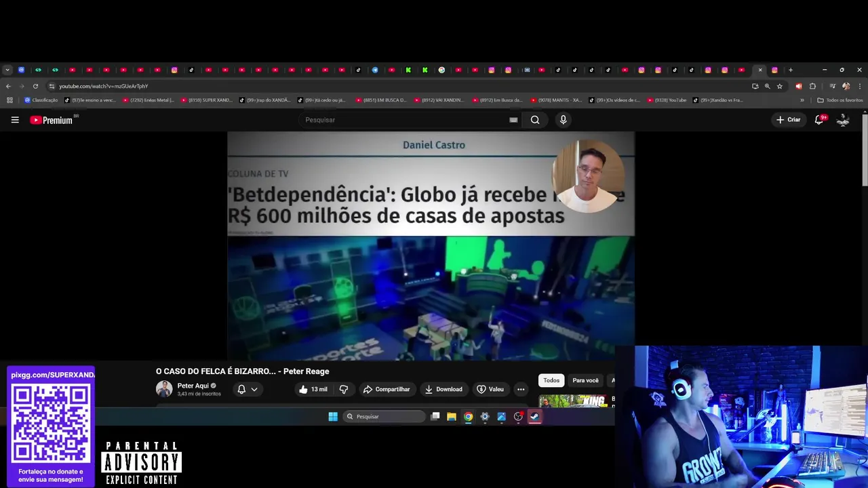Image resolution: width=868 pixels, height=488 pixels.
Task: Open the tab search dropdown arrow
Action: point(7,70)
